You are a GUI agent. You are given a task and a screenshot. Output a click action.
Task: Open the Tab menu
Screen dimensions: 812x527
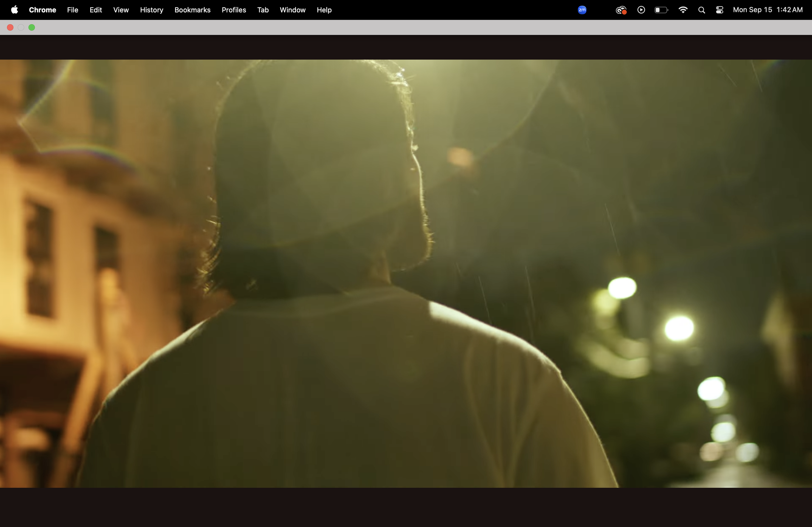pyautogui.click(x=263, y=10)
